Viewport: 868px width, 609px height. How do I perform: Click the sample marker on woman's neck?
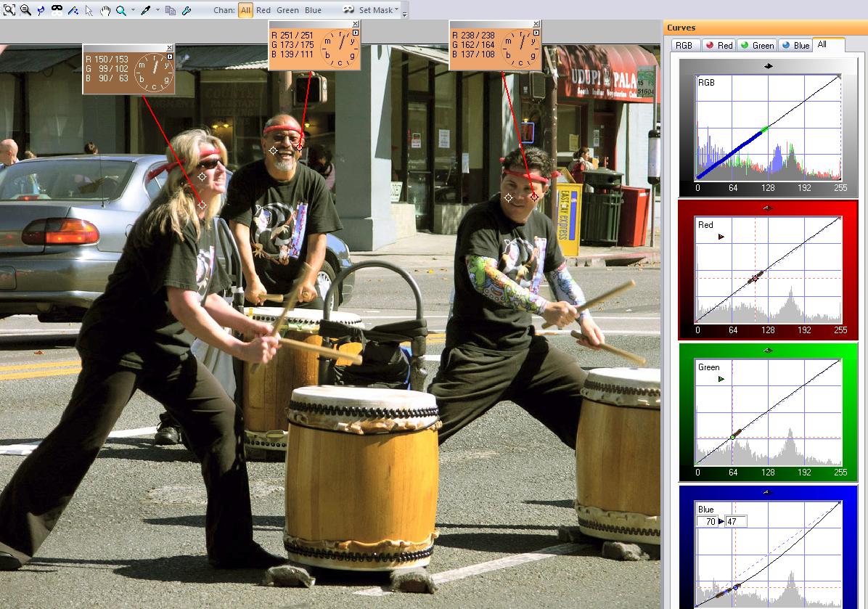tap(202, 205)
